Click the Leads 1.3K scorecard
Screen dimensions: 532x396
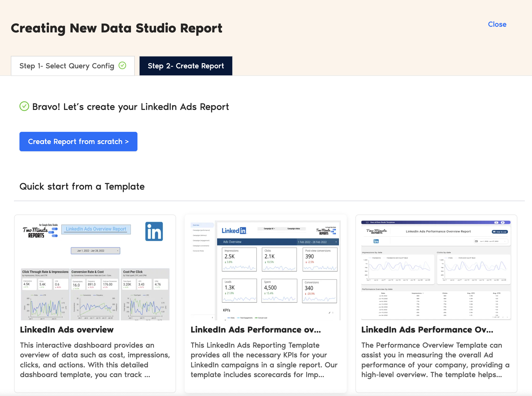239,290
